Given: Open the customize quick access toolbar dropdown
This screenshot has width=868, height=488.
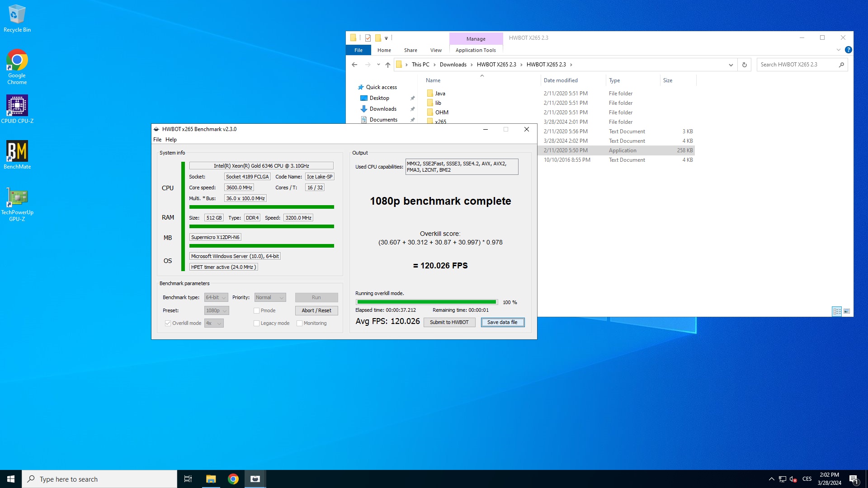Looking at the screenshot, I should pos(387,38).
